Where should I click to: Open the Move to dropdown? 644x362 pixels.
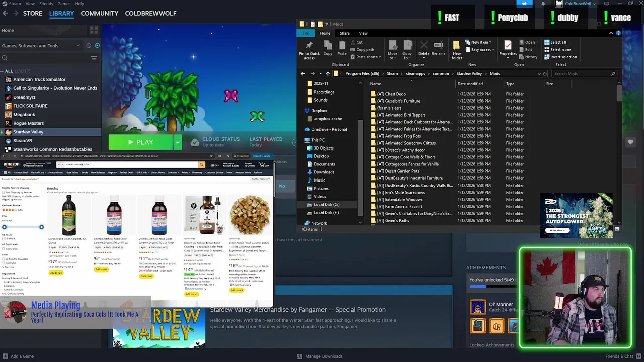[x=392, y=56]
